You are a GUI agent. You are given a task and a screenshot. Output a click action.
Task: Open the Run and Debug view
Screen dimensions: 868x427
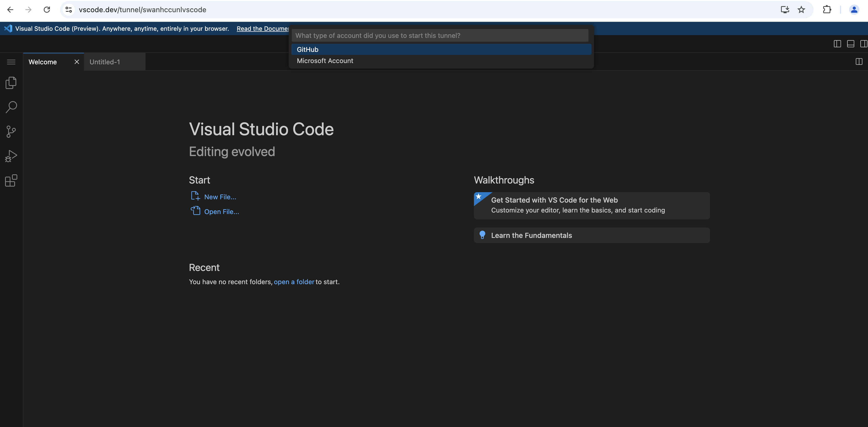point(11,156)
